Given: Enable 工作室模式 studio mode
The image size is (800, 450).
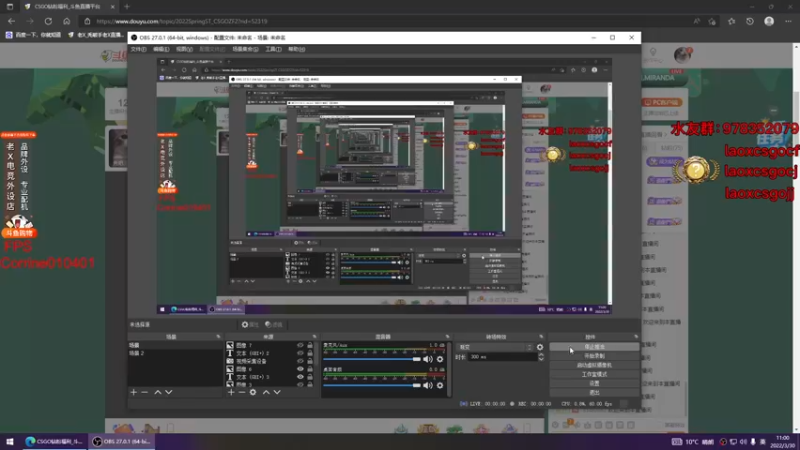Looking at the screenshot, I should tap(594, 374).
